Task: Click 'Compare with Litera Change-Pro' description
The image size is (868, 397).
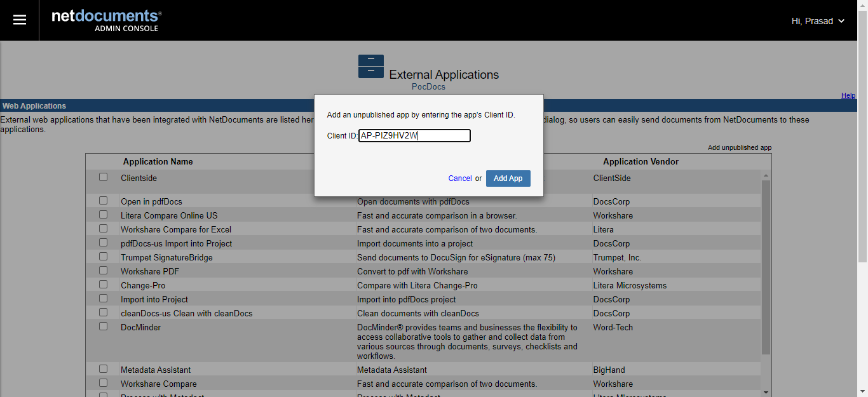Action: pos(417,285)
